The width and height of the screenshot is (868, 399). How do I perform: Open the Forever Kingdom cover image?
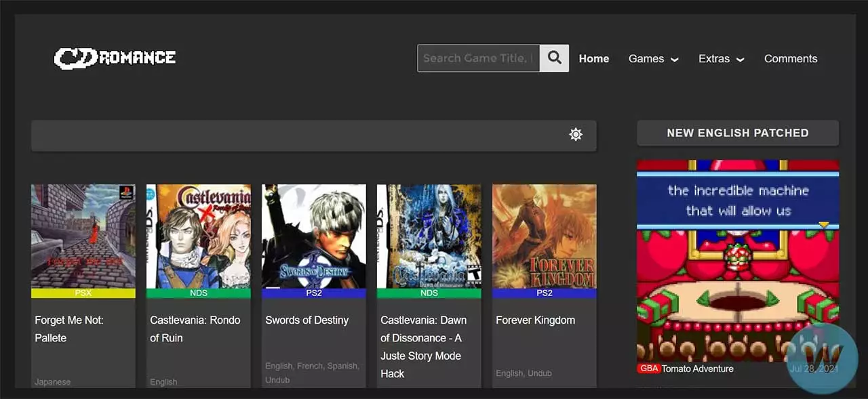point(545,236)
